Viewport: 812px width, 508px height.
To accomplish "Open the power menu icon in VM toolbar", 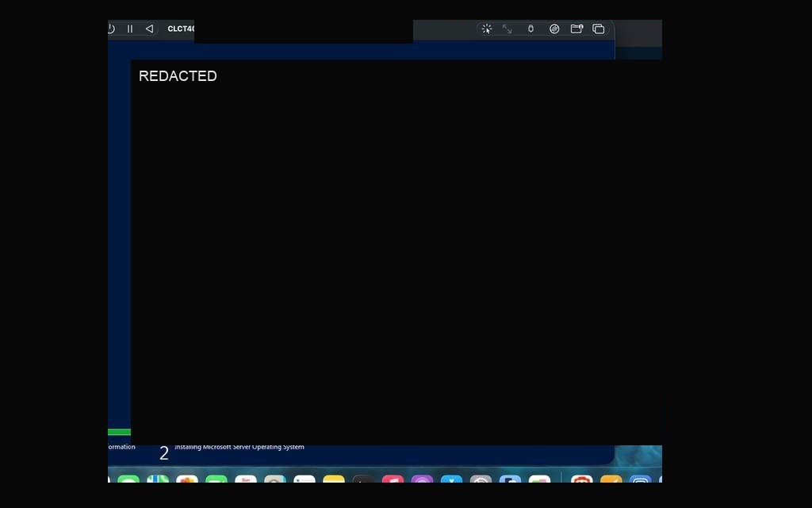I will (x=111, y=29).
